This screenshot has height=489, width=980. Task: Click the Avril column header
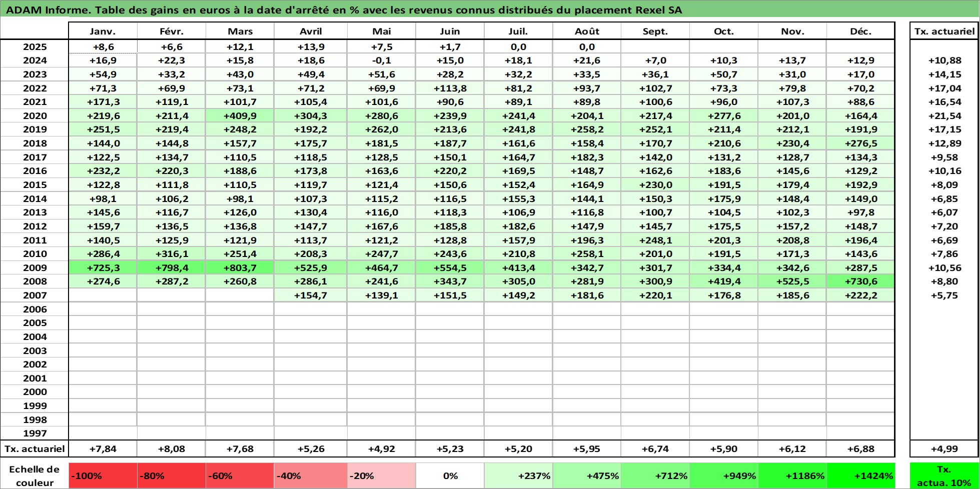click(x=311, y=31)
